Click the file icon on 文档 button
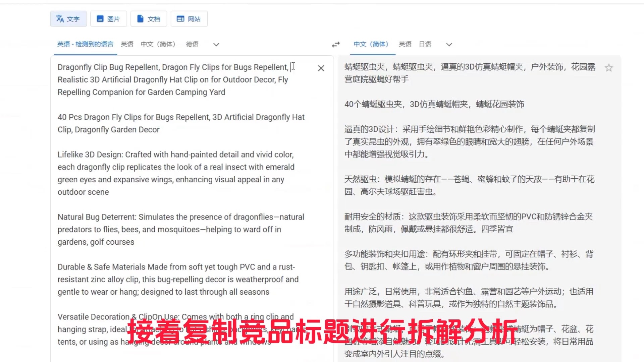 [x=140, y=19]
